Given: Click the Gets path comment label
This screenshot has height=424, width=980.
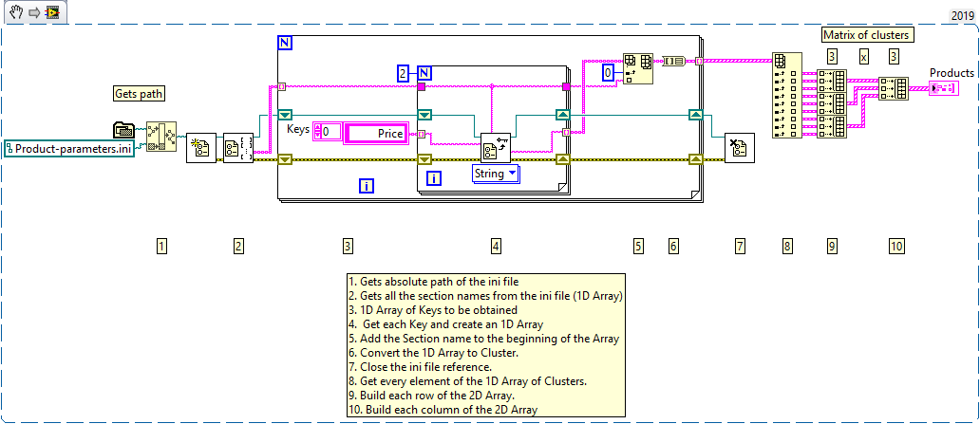Looking at the screenshot, I should pyautogui.click(x=138, y=93).
